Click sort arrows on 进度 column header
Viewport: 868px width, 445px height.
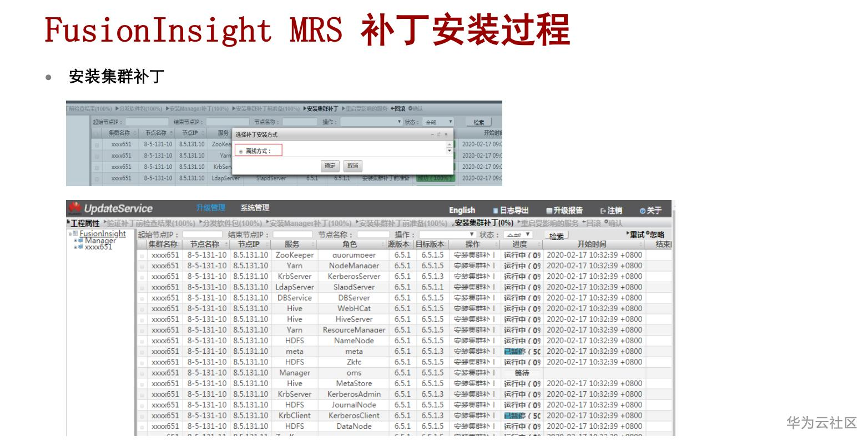(539, 244)
